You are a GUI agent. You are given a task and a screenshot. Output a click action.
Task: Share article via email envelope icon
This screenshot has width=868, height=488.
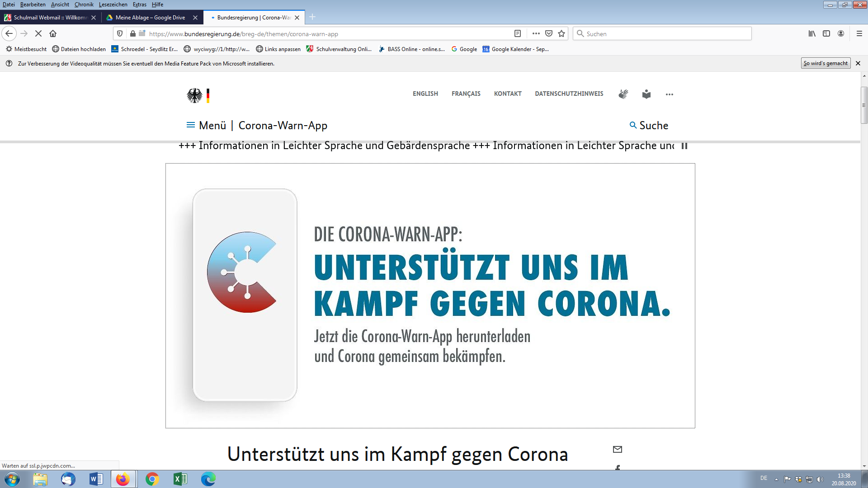coord(618,449)
